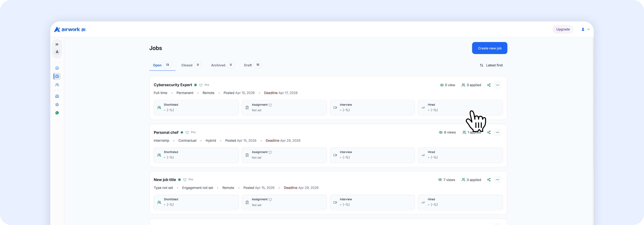
Task: Open Shortlisted card of Personal chef
Action: (196, 155)
